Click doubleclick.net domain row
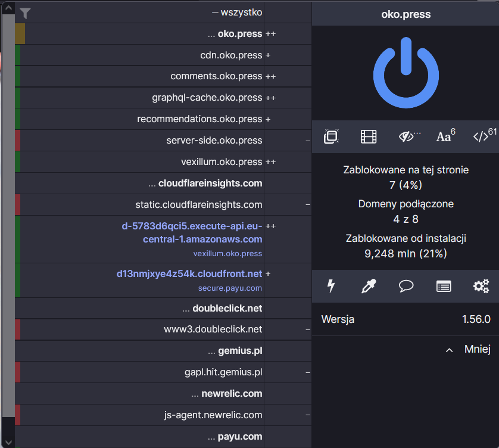 (x=139, y=308)
